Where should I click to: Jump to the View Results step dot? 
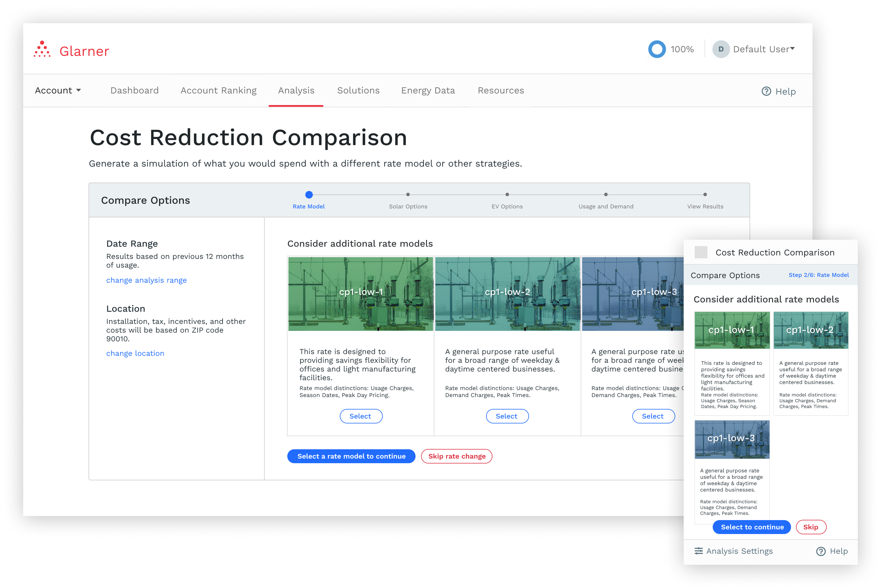click(x=705, y=194)
